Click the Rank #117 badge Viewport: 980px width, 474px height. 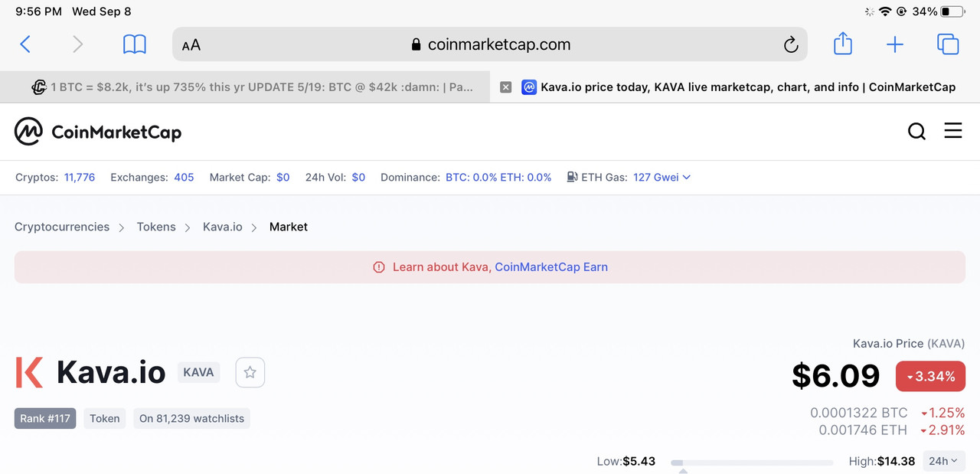[45, 418]
